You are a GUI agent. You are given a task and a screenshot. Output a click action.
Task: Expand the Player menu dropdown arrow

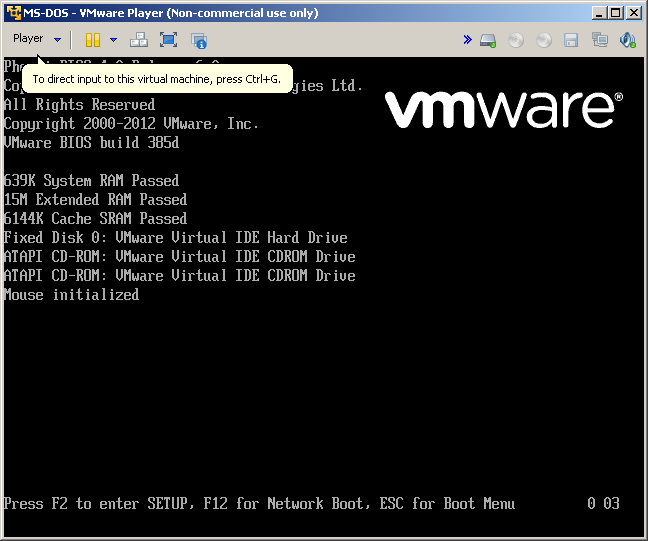pos(57,40)
